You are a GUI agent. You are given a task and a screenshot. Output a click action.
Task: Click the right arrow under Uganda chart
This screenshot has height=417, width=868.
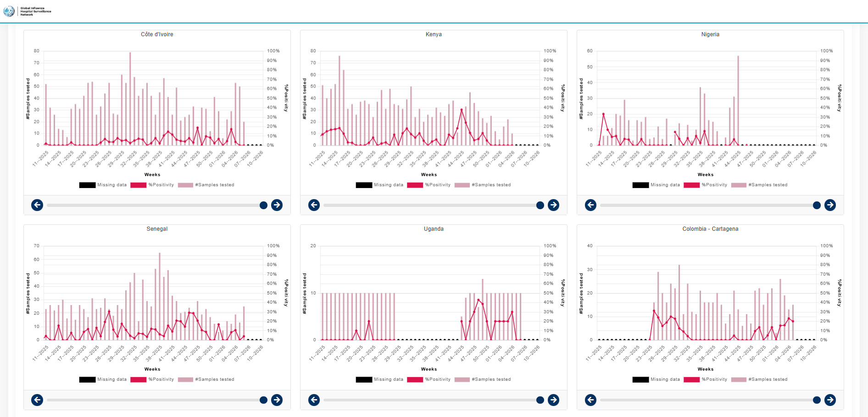(553, 400)
